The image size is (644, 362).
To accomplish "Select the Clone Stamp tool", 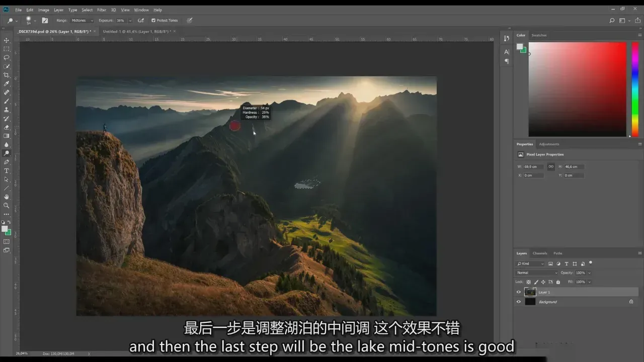I will point(7,110).
